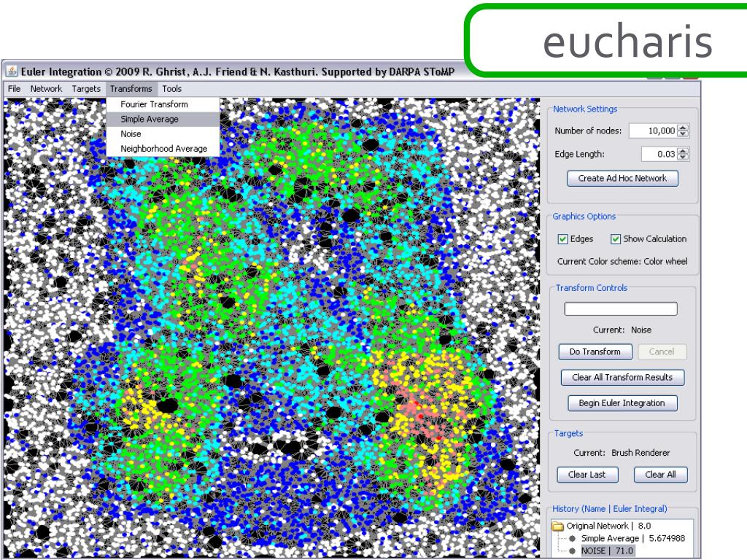
Task: Select the NOISE history entry
Action: click(608, 551)
